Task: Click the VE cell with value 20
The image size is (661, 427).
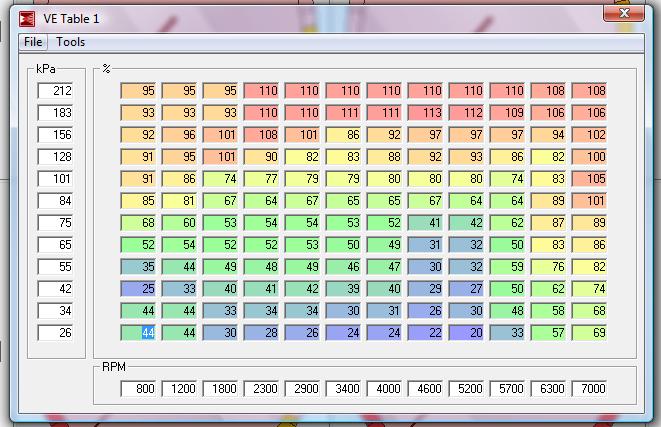Action: (x=466, y=333)
